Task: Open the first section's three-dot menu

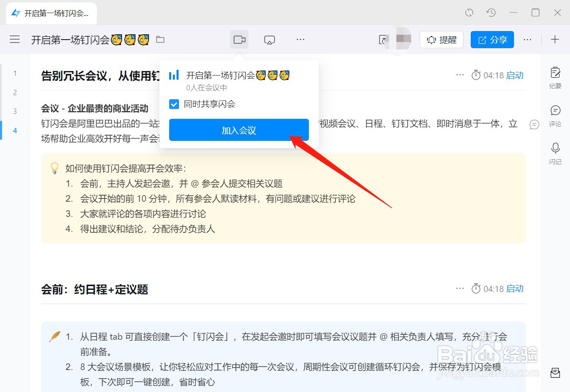Action: coord(460,75)
